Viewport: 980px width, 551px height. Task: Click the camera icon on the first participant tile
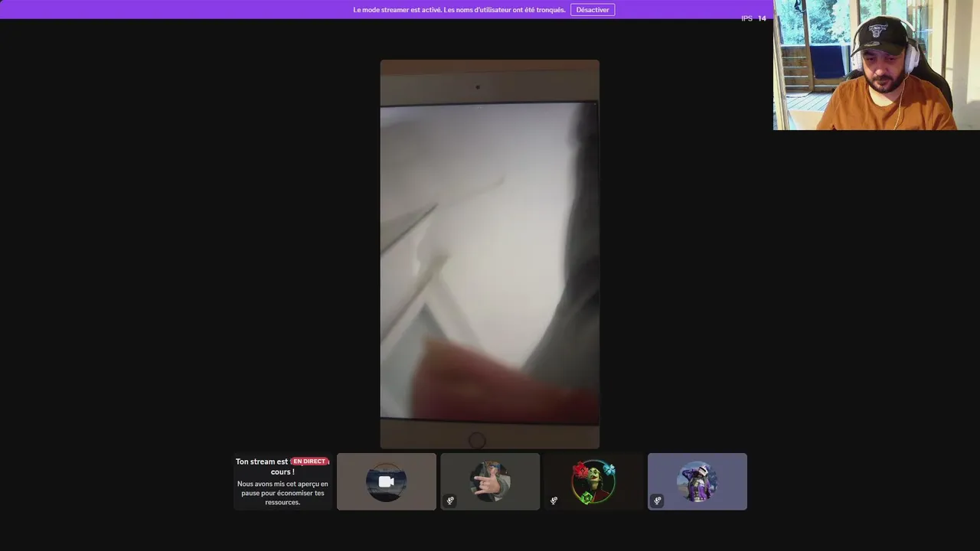click(x=387, y=482)
